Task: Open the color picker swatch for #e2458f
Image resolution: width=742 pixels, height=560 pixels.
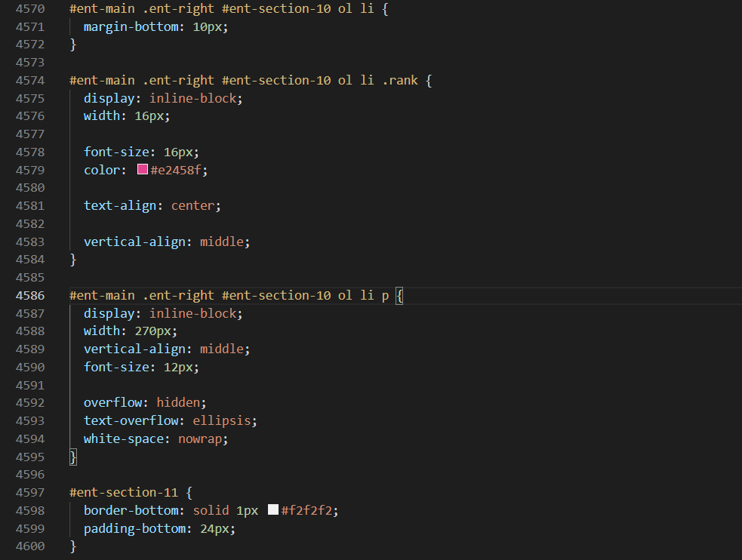Action: click(x=143, y=169)
